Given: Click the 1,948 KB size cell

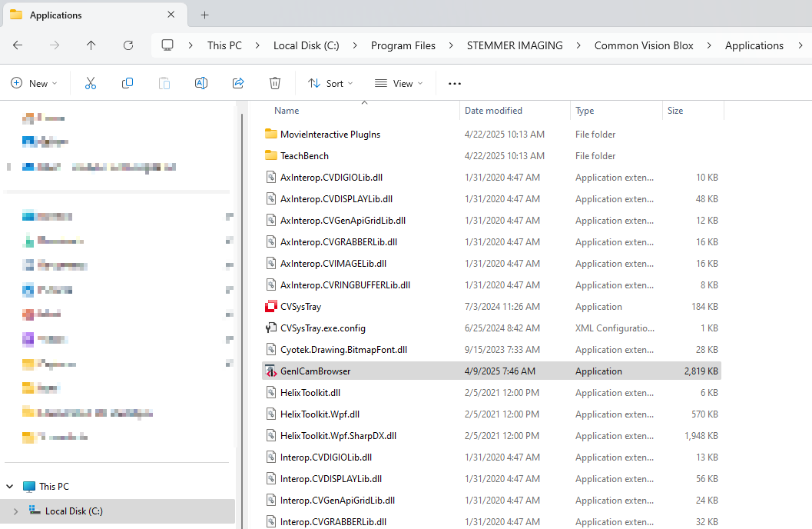Looking at the screenshot, I should [701, 436].
